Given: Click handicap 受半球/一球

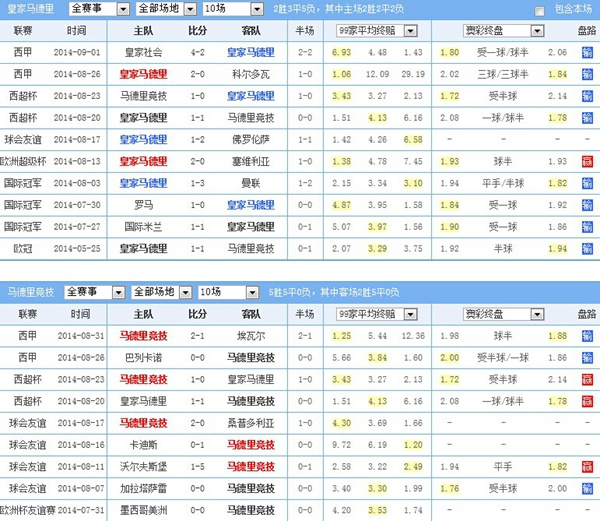Looking at the screenshot, I should click(x=503, y=358).
